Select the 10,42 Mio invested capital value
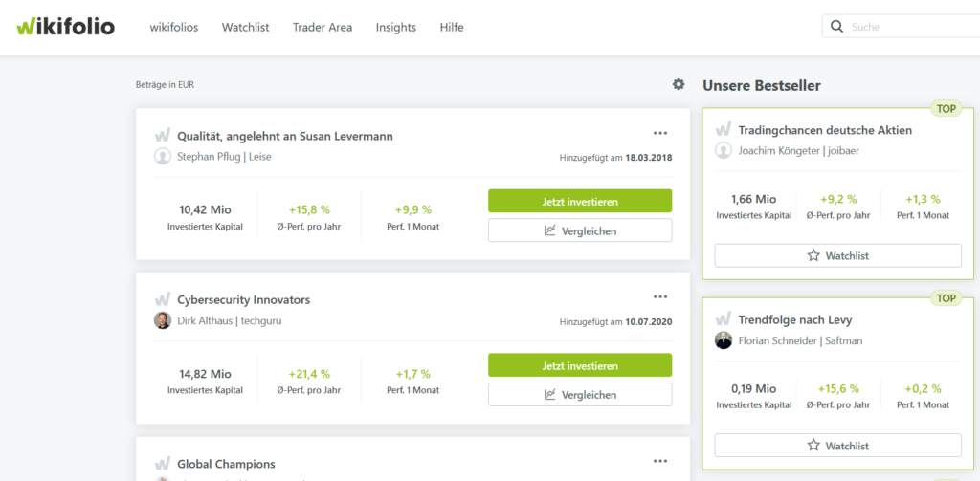 pyautogui.click(x=205, y=209)
